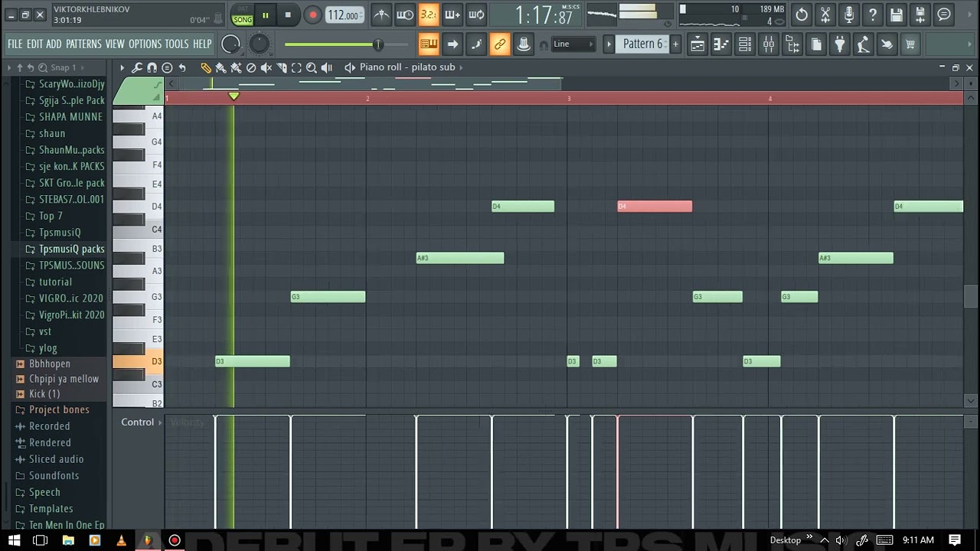980x551 pixels.
Task: Toggle the recording countdown button
Action: point(429,15)
